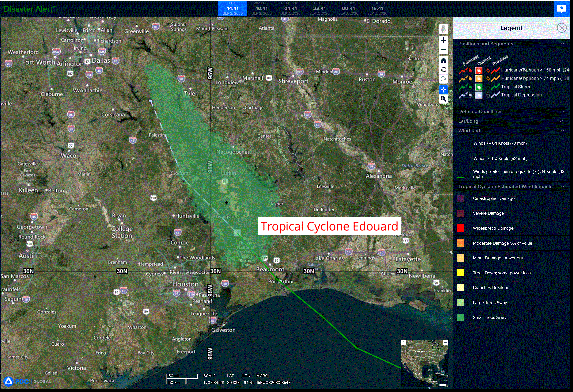The width and height of the screenshot is (573, 392).
Task: Collapse the Positions and Segments section
Action: tap(511, 44)
